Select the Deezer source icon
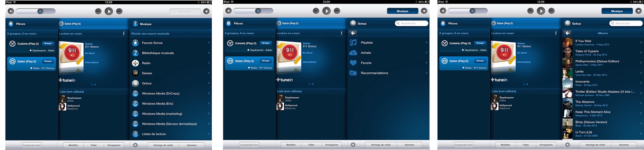644x150 pixels. coord(136,73)
